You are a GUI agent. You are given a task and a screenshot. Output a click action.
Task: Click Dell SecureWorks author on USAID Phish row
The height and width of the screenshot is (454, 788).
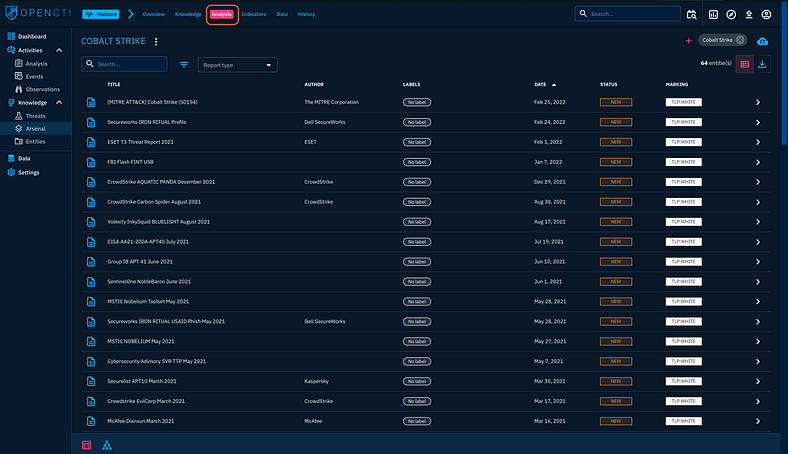(x=325, y=321)
